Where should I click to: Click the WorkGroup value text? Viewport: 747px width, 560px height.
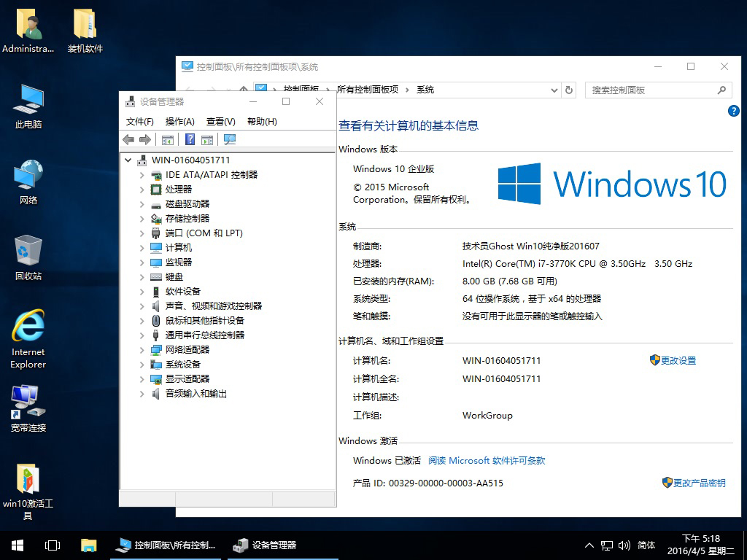tap(487, 415)
